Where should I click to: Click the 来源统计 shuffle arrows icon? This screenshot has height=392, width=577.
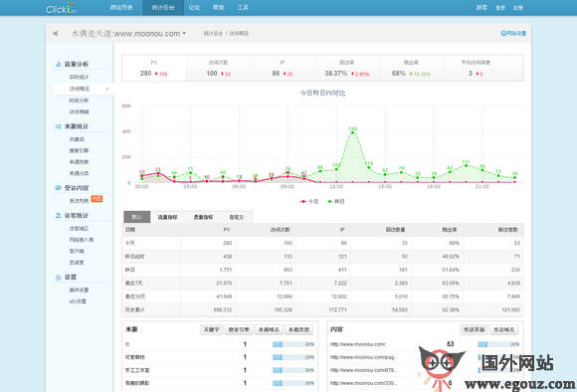[x=58, y=126]
